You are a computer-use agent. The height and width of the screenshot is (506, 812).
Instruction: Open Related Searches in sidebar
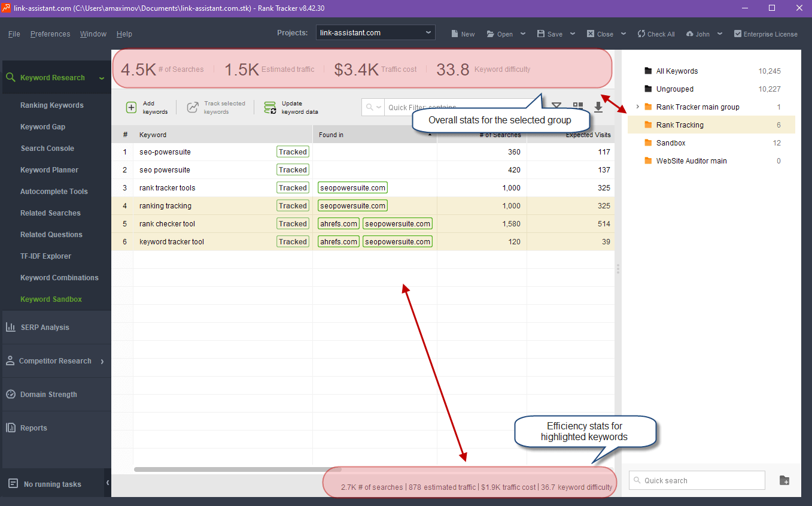[50, 213]
